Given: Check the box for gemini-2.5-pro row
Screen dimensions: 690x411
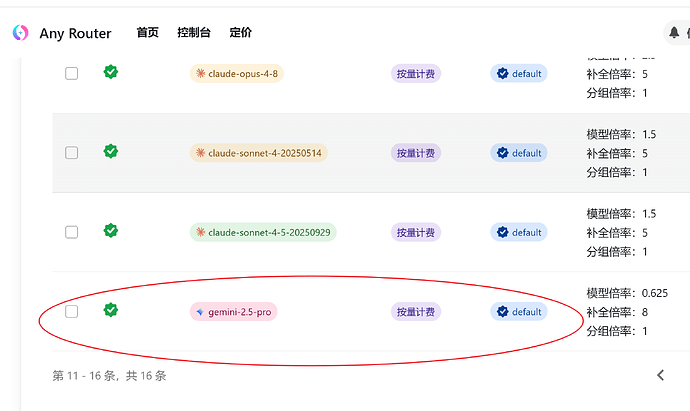Looking at the screenshot, I should pos(72,312).
